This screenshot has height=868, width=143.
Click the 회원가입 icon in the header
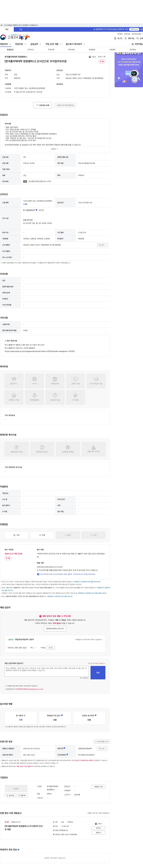pyautogui.click(x=125, y=38)
